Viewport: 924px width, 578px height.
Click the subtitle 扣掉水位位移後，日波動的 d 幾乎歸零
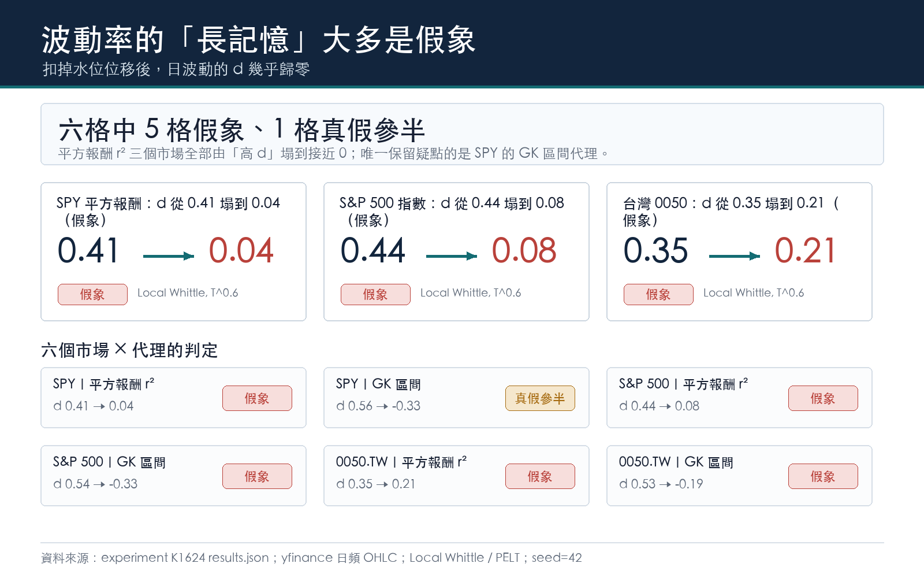pyautogui.click(x=176, y=69)
